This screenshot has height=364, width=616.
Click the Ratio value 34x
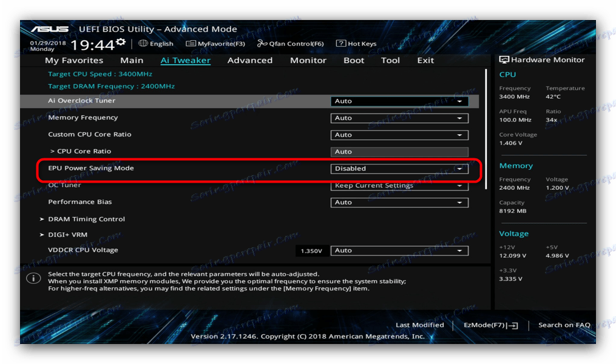(551, 120)
